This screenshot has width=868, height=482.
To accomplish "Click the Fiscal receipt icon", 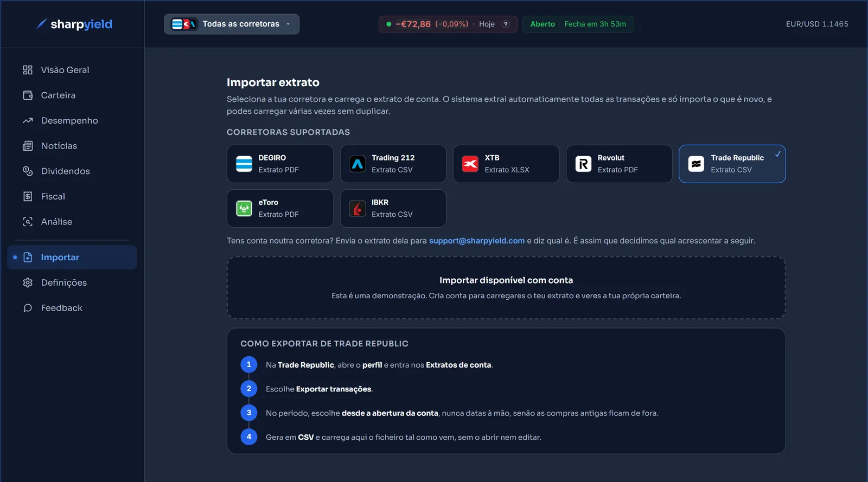I will coord(28,196).
